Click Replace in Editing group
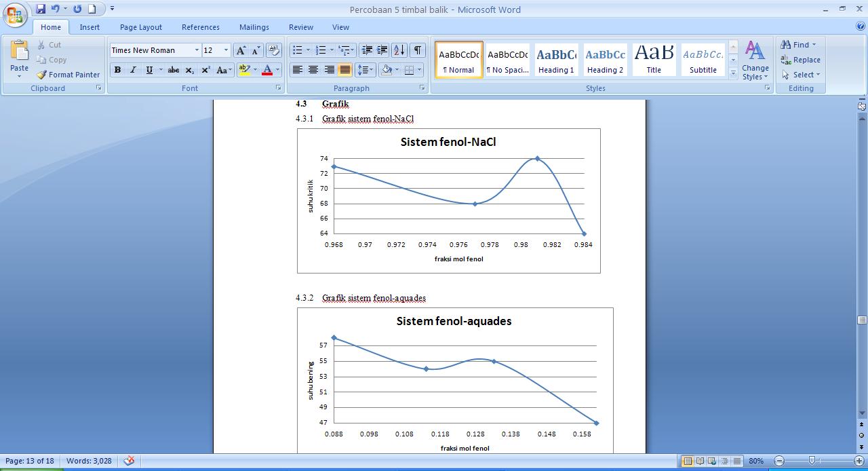Screen dimensions: 868x471 [800, 60]
